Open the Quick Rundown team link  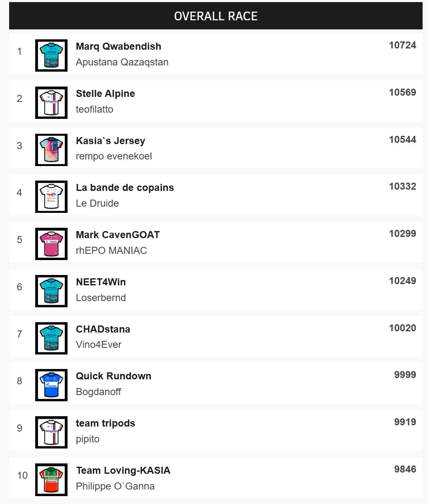pos(114,376)
